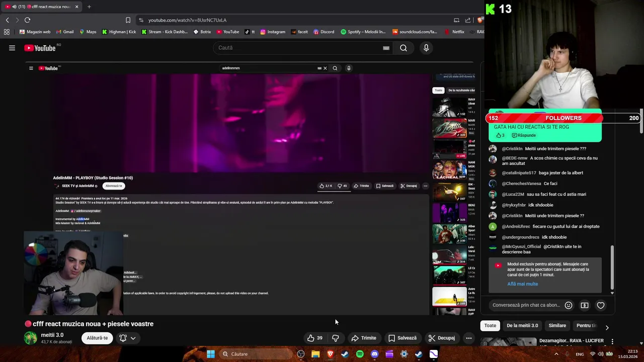
Task: Go back using browser back arrow
Action: pos(7,20)
